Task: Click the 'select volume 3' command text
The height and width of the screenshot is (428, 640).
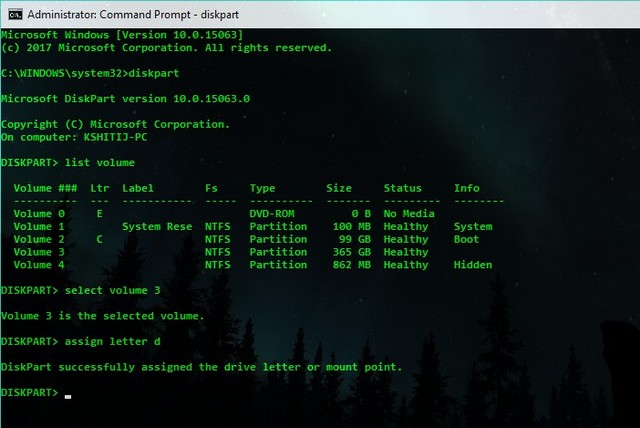Action: (113, 291)
